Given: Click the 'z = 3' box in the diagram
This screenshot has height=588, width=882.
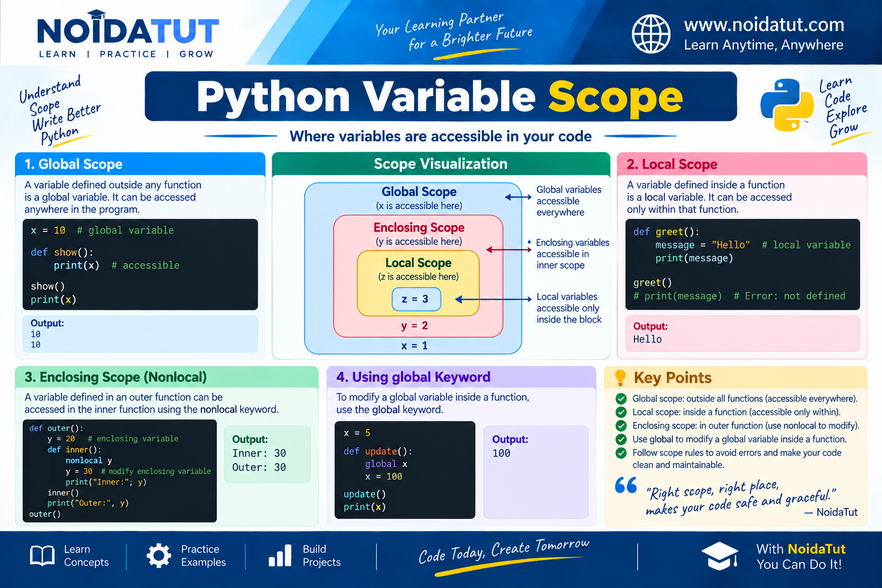Looking at the screenshot, I should (x=416, y=299).
